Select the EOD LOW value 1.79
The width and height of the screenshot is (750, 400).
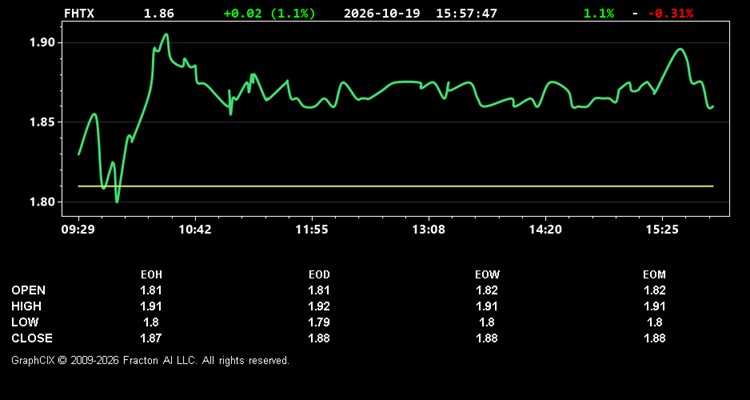pos(319,322)
